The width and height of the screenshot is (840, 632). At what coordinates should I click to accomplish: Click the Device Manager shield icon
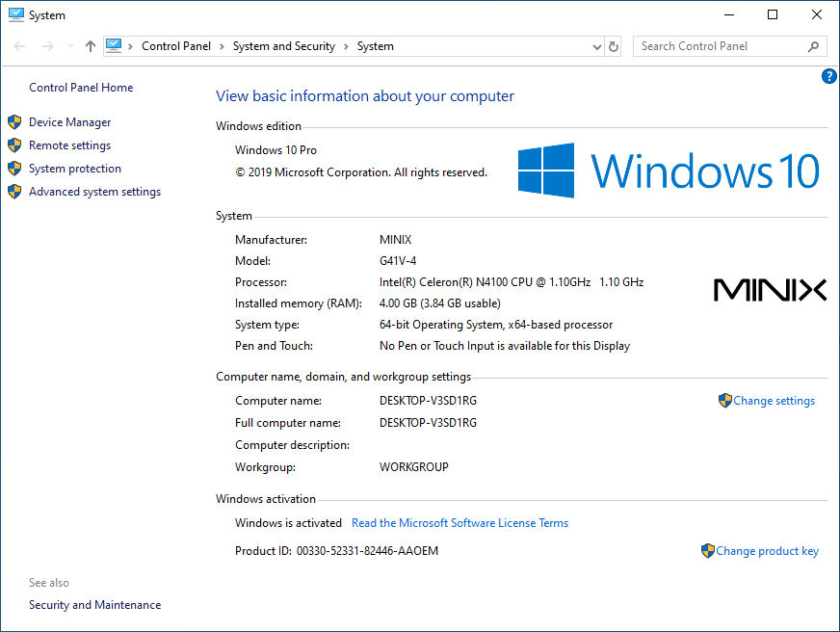[14, 122]
